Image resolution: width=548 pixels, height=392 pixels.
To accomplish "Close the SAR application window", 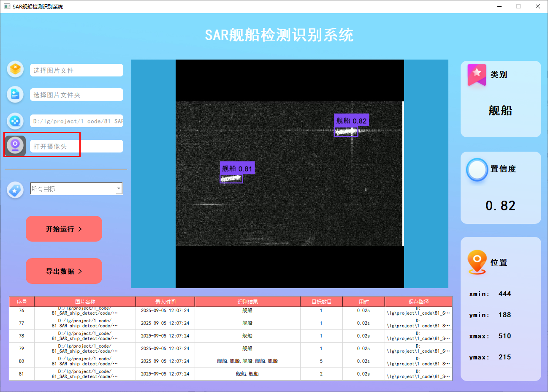I will click(538, 6).
